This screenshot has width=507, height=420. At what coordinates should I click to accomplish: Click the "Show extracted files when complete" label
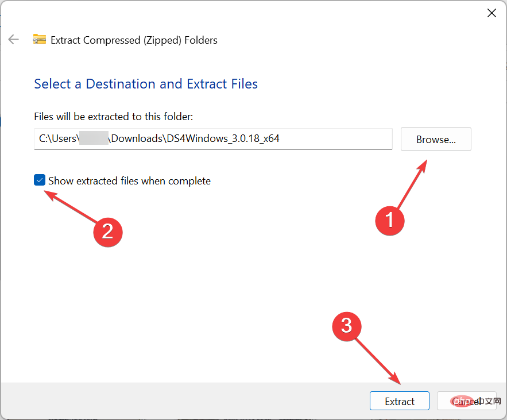[129, 181]
